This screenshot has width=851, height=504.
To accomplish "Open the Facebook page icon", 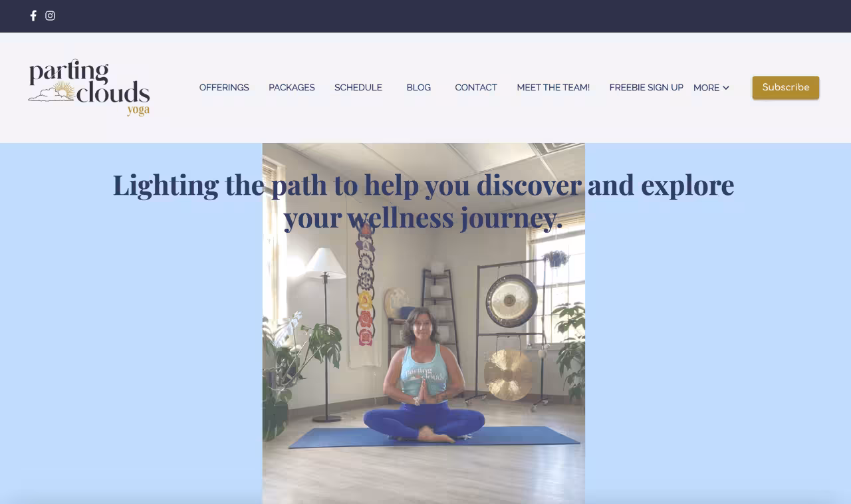I will 33,16.
